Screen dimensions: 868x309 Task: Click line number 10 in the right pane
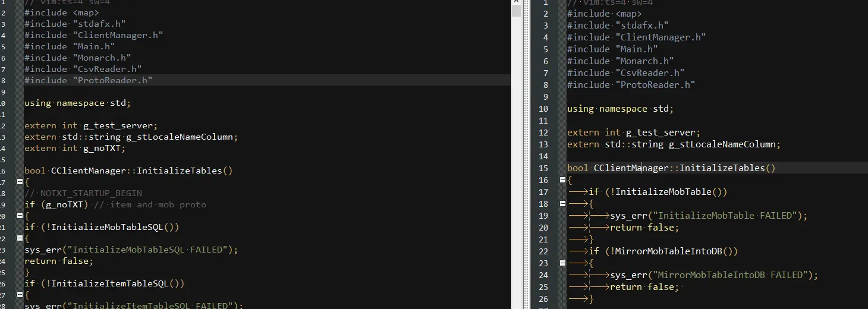(x=543, y=109)
